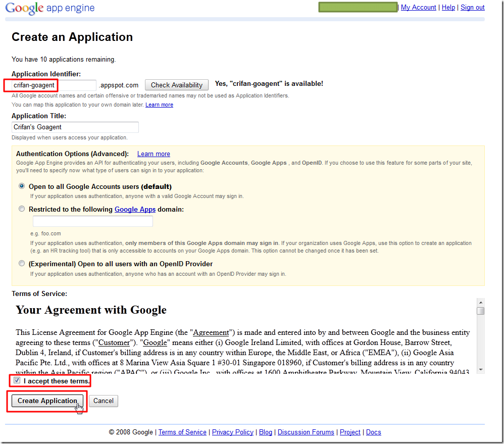504x444 pixels.
Task: Select Open to all Google Accounts users
Action: coord(22,186)
